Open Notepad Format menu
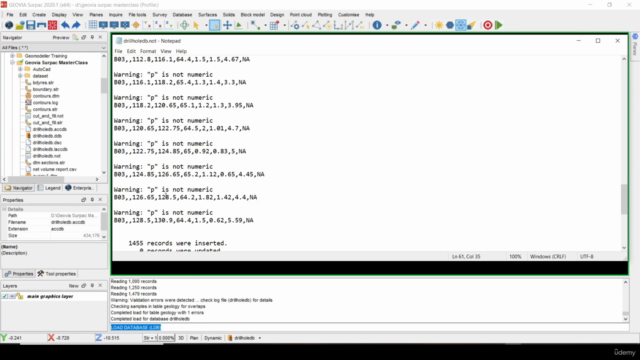640x360 pixels. click(148, 51)
